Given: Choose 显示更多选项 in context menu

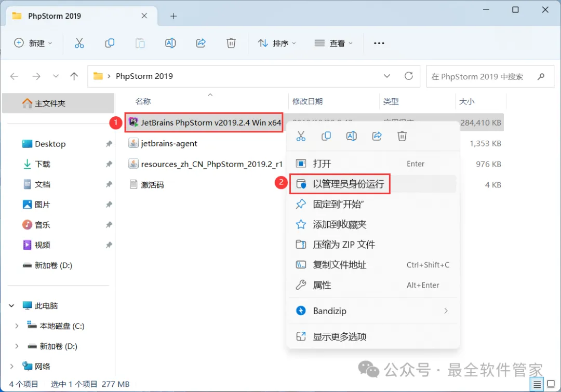Looking at the screenshot, I should (373, 336).
